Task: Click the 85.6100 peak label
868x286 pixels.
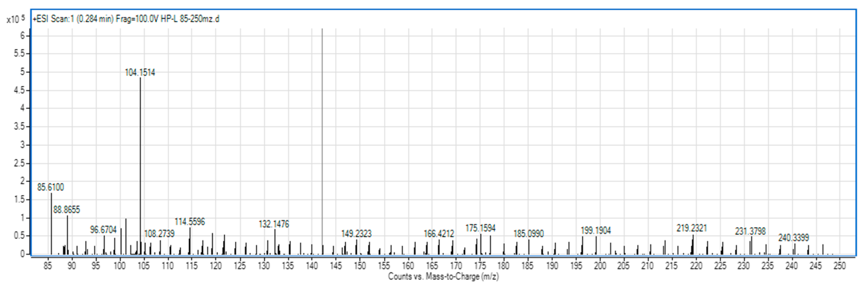Action: pos(50,187)
